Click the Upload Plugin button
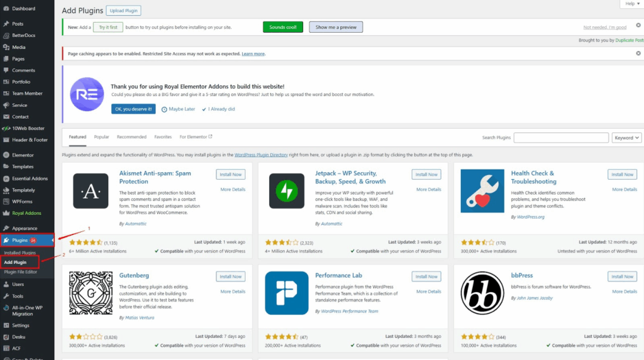Screen dimensions: 644x360 (124, 11)
